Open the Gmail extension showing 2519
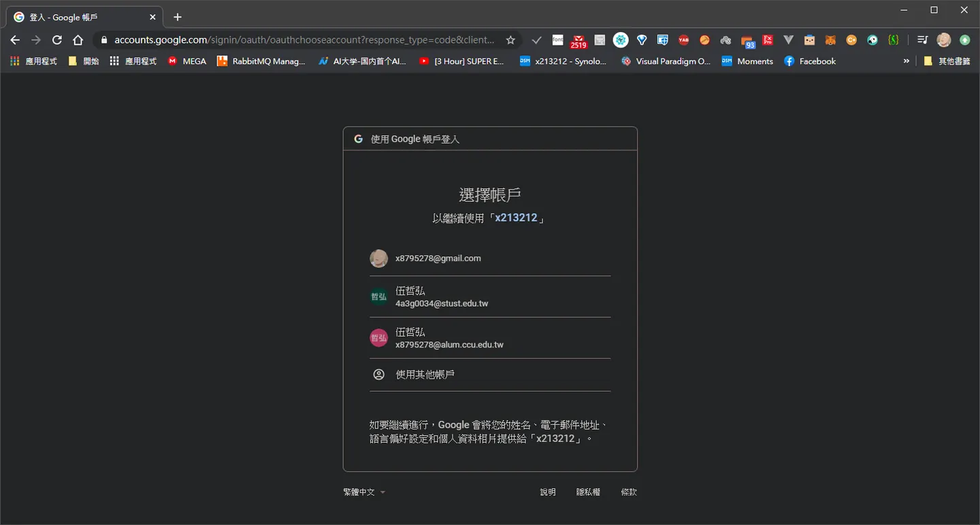This screenshot has height=525, width=980. 578,41
